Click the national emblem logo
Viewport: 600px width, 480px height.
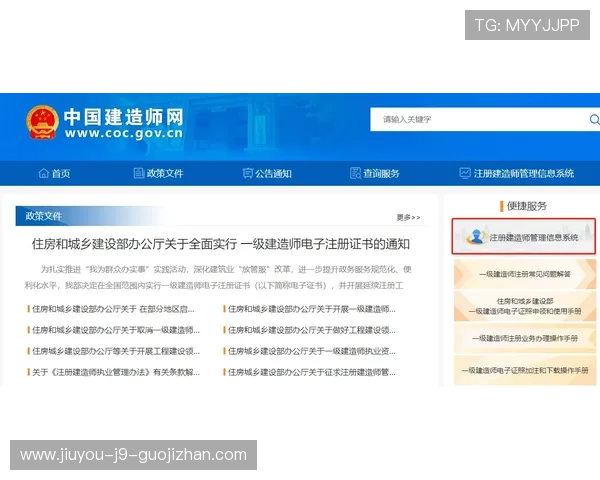[x=42, y=122]
